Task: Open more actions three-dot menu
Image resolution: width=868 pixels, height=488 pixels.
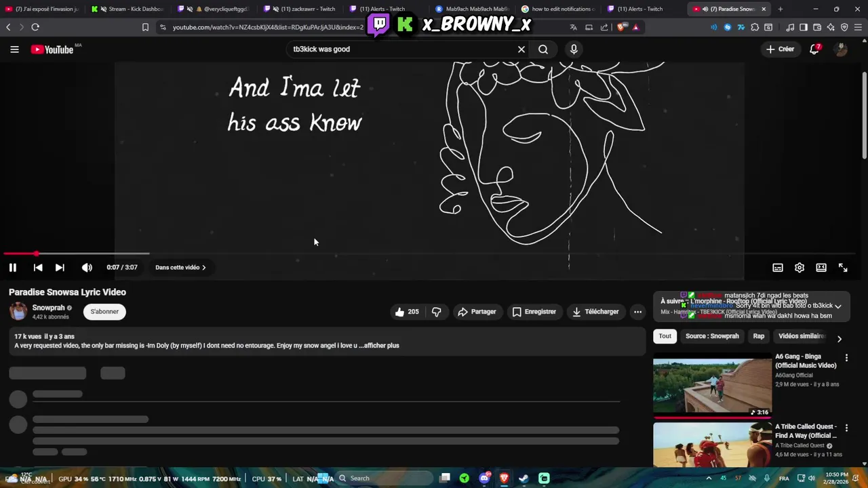Action: coord(637,312)
